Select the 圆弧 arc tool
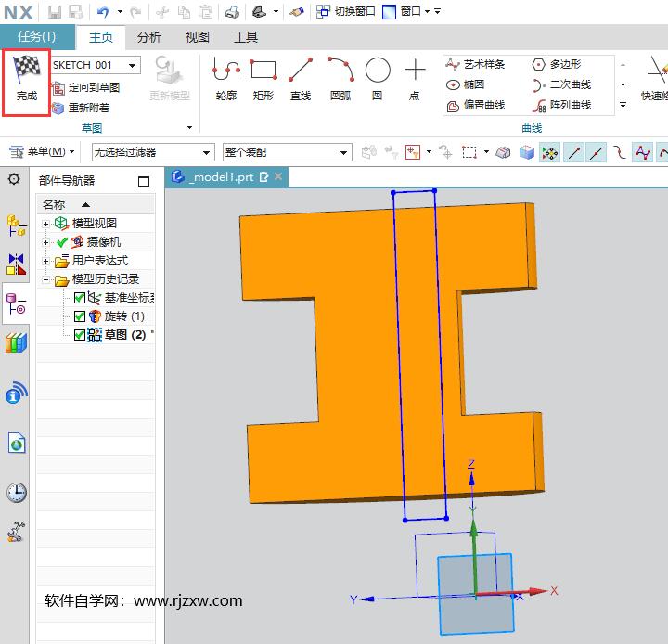The image size is (668, 644). click(x=340, y=78)
